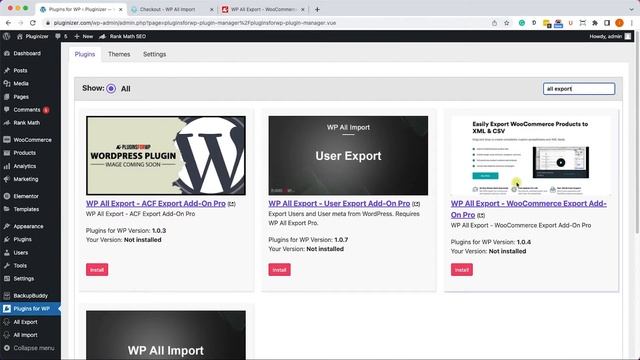This screenshot has height=360, width=640.
Task: Open BackupBuddy in the sidebar
Action: click(30, 296)
